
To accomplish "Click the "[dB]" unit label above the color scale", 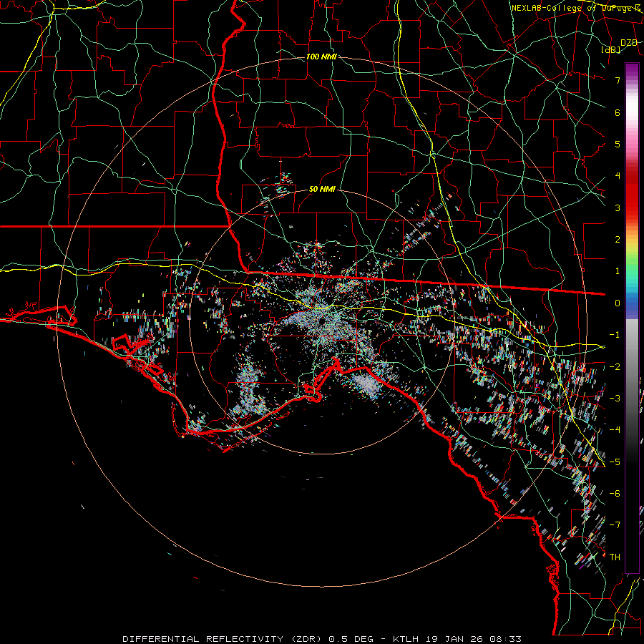I will [611, 49].
